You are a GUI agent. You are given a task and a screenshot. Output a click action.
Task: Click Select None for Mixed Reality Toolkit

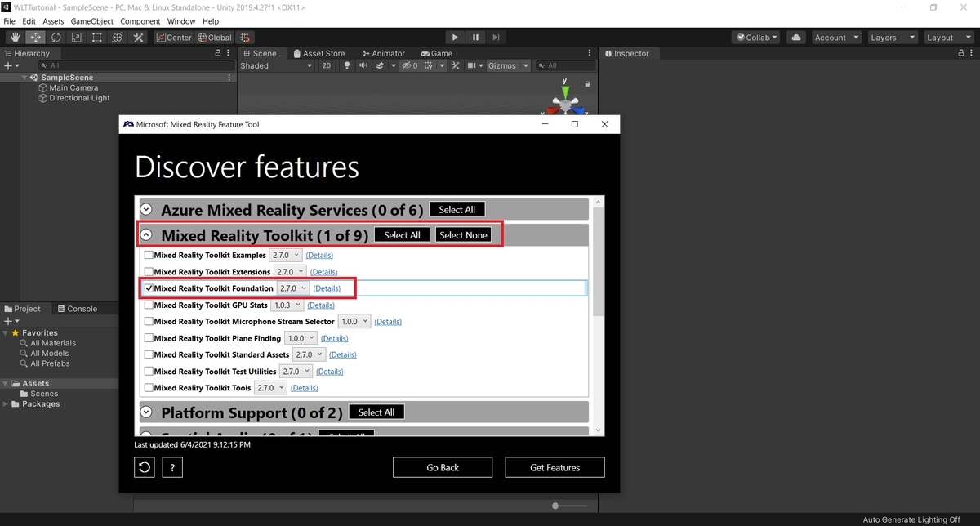(463, 234)
